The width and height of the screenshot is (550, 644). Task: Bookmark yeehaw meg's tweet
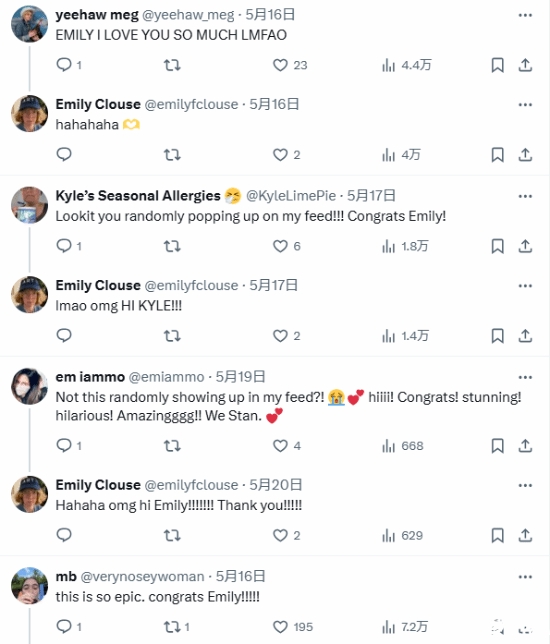coord(497,65)
